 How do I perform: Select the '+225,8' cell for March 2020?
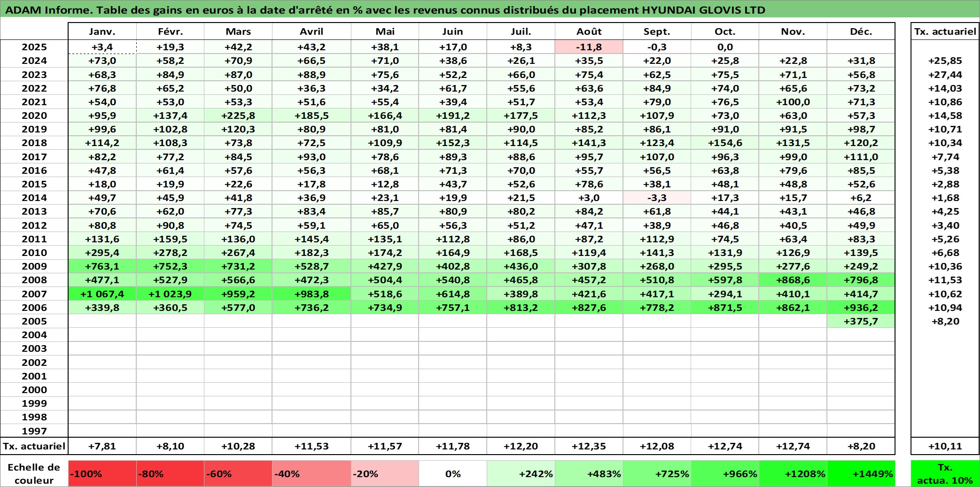pos(238,116)
